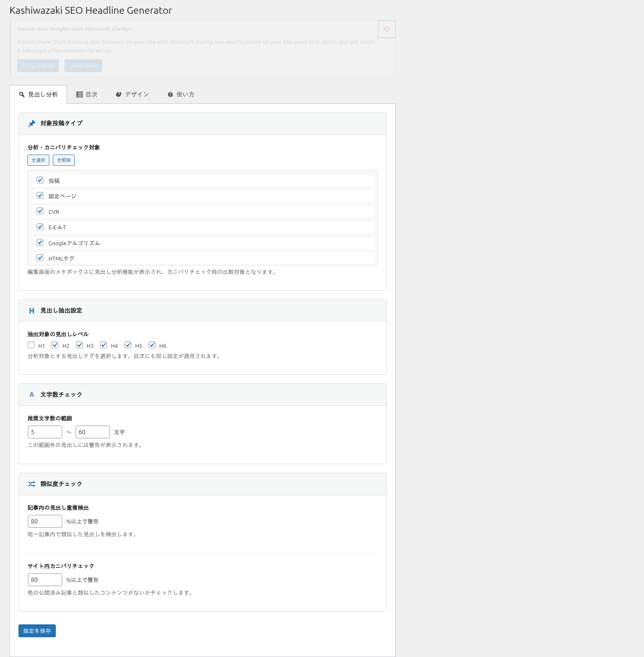Click the magnifier icon on 見出し分析 tab
The height and width of the screenshot is (657, 644).
22,94
